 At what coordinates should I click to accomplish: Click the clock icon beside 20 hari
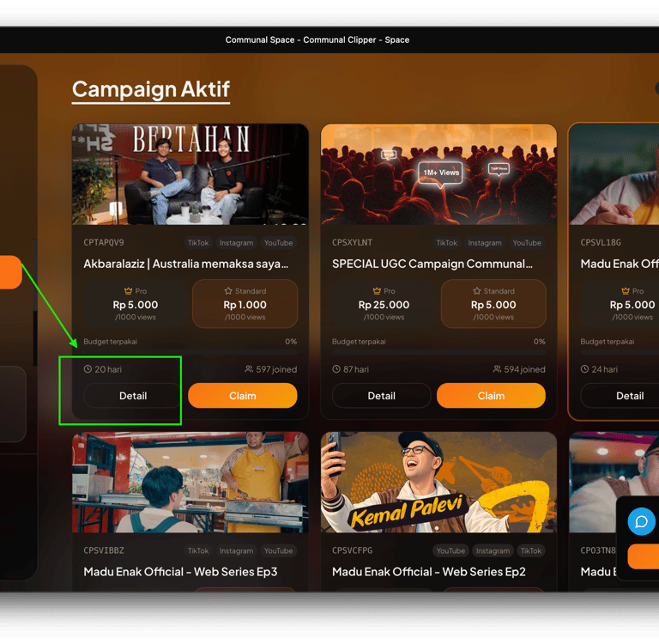88,369
